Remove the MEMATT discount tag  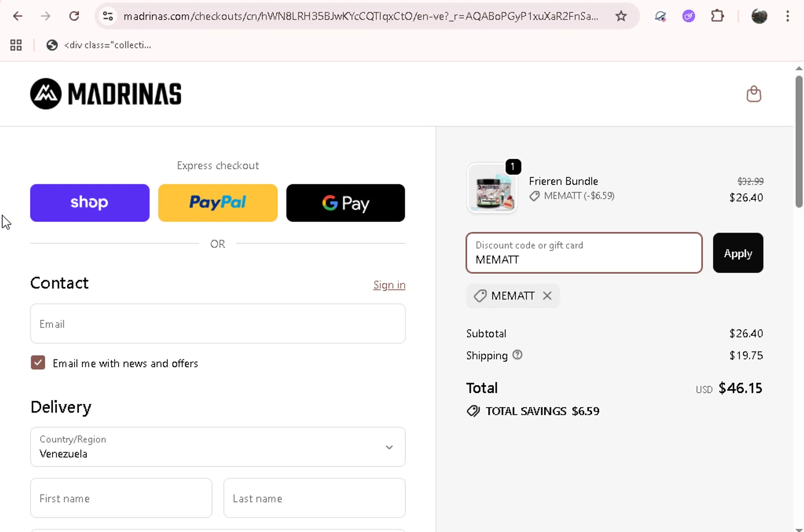click(x=547, y=296)
